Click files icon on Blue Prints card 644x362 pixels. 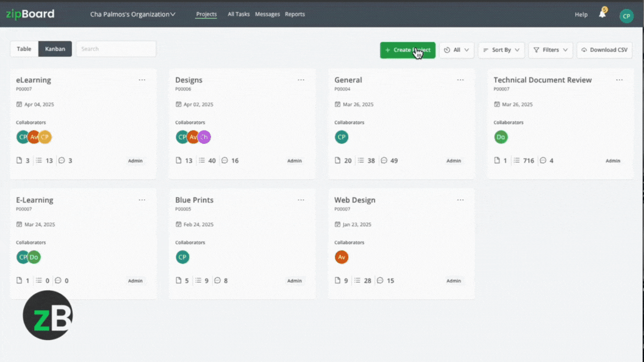(179, 281)
